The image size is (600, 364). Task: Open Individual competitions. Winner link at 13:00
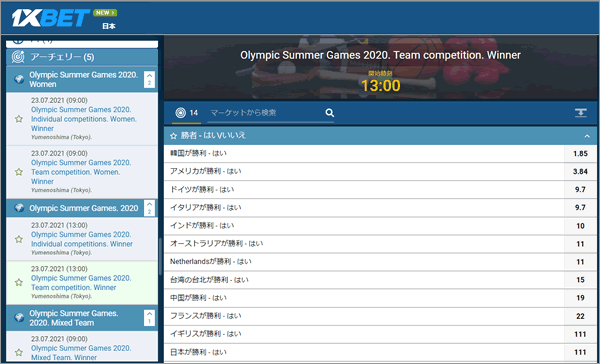click(82, 239)
